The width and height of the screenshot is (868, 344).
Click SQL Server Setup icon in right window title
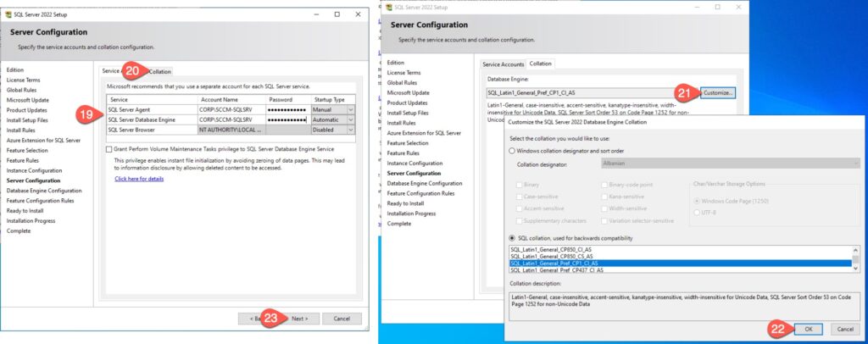[389, 7]
